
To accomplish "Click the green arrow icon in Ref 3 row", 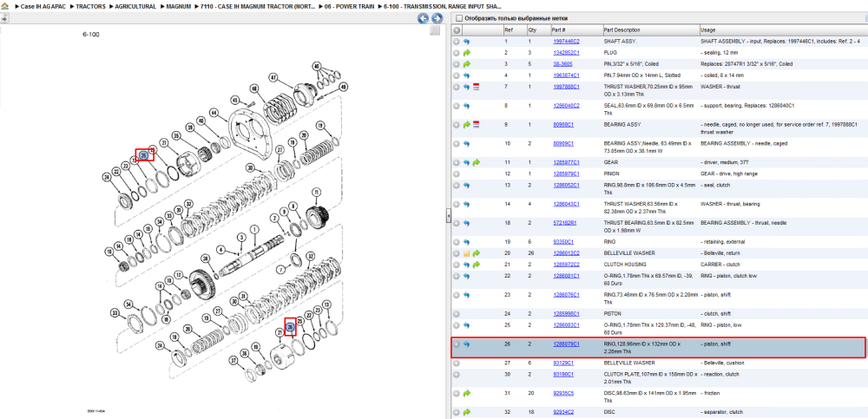I will pos(466,64).
